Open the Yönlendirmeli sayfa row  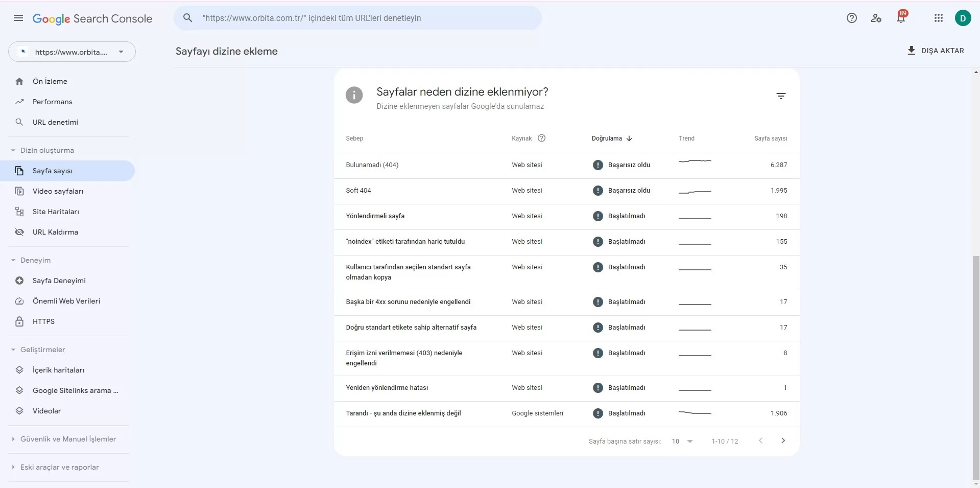[x=566, y=217]
